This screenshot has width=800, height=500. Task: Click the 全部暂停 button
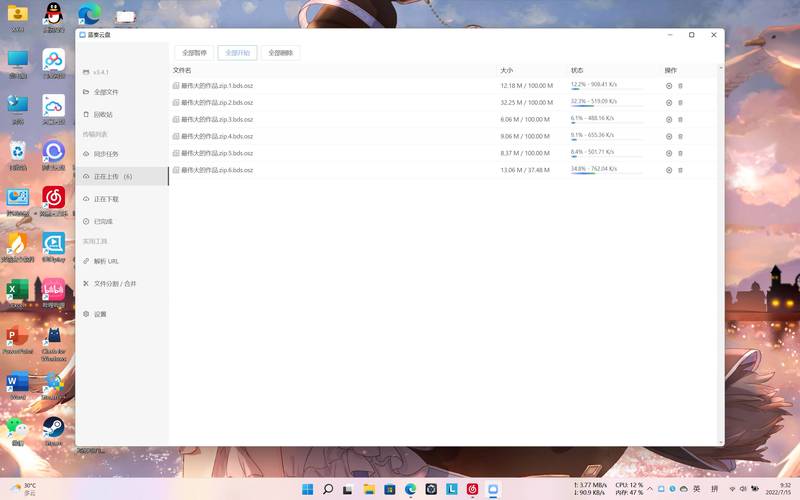(194, 53)
